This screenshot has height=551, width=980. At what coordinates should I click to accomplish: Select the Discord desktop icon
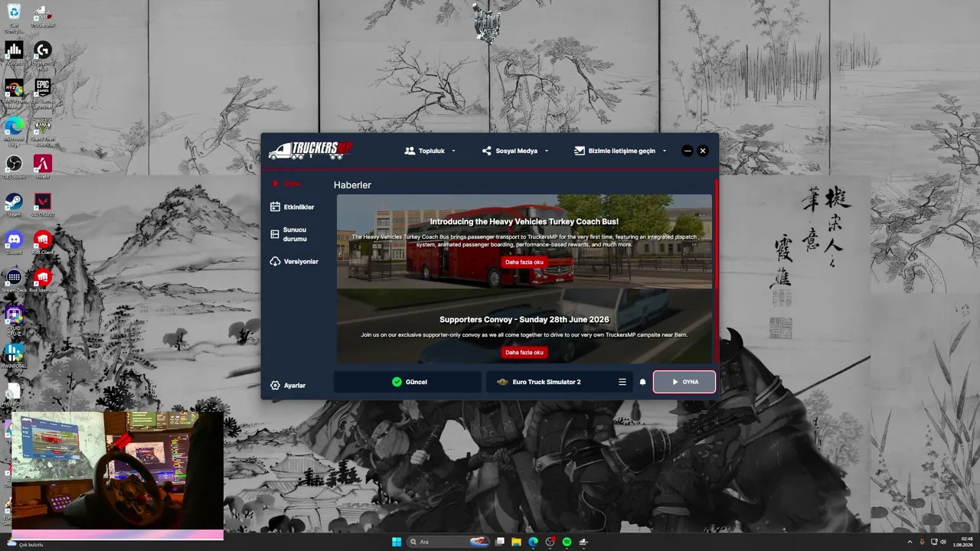[x=14, y=243]
